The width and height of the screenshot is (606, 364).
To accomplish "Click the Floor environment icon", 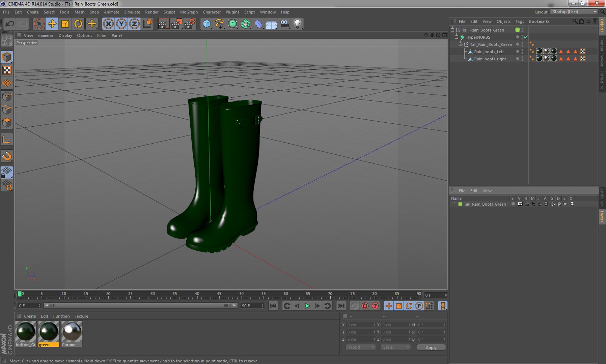I will click(x=271, y=24).
